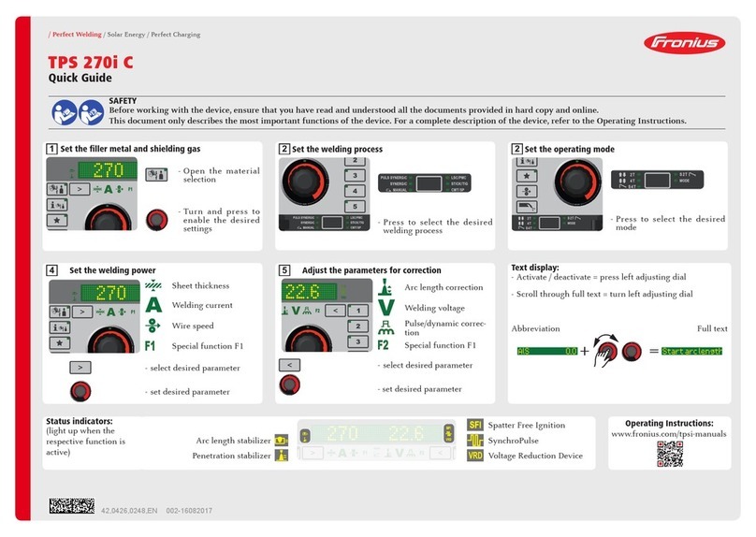
Task: Click the green F1 Special function symbol
Action: [x=150, y=345]
